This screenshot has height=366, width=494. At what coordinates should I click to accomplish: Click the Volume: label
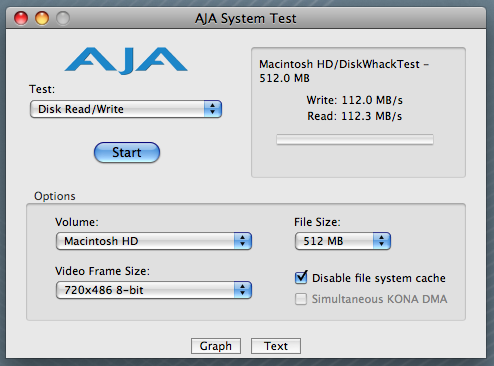point(77,222)
